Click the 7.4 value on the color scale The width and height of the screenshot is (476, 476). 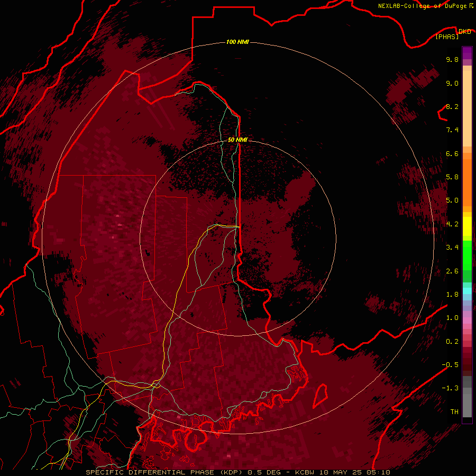(x=452, y=130)
